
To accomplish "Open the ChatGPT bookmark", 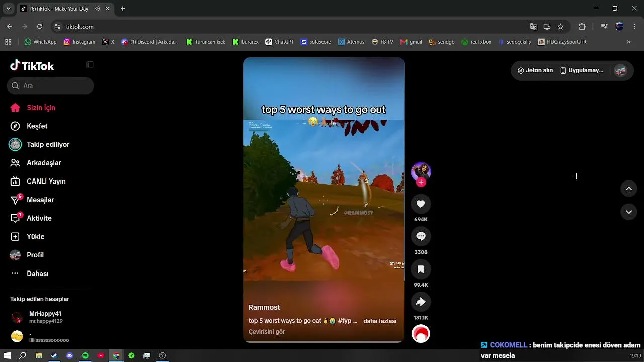I will [x=280, y=42].
